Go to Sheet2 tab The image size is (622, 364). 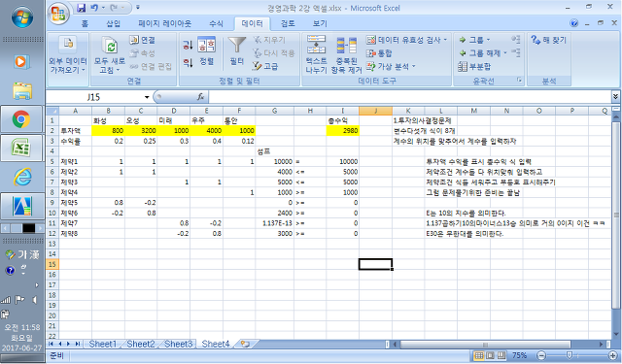pos(140,344)
